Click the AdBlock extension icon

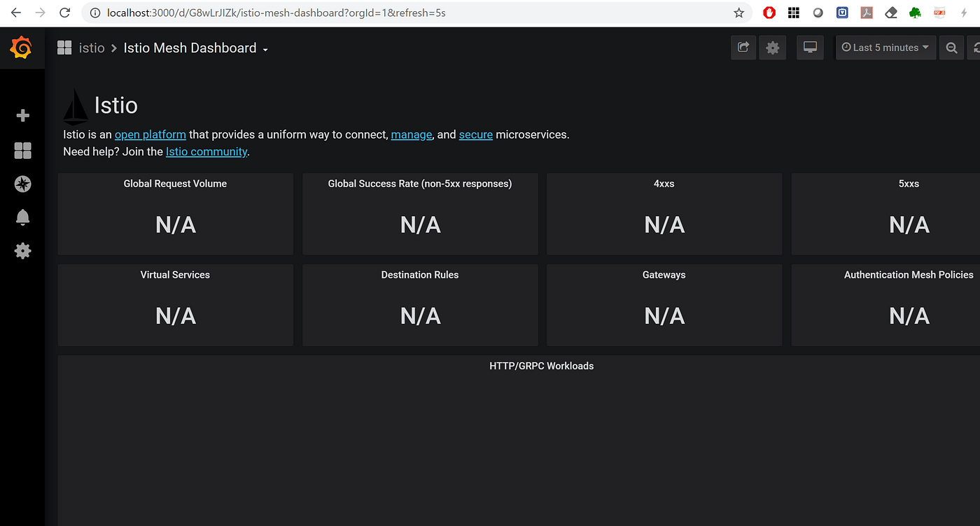click(769, 12)
